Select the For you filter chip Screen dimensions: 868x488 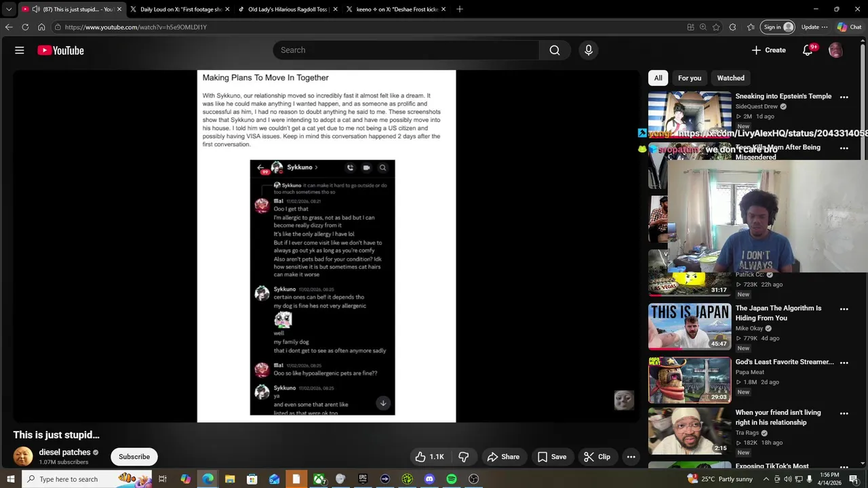pyautogui.click(x=690, y=78)
